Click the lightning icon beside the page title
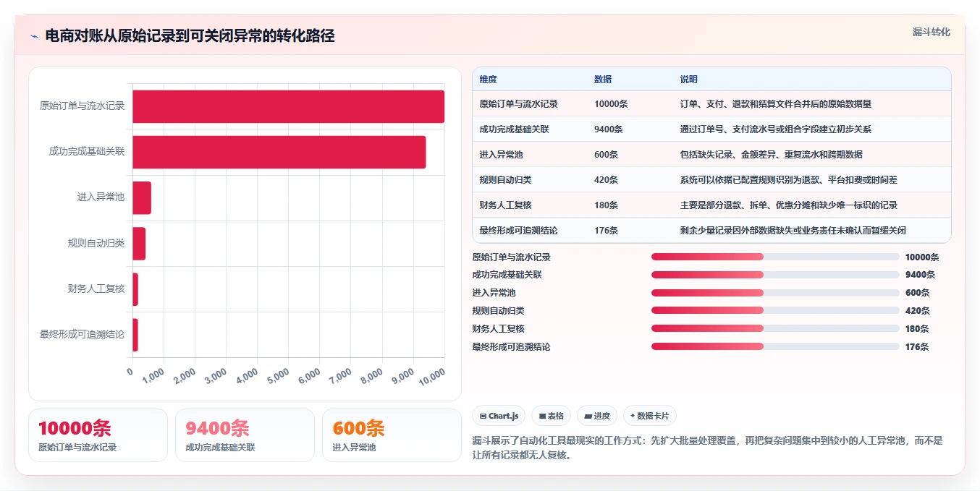Viewport: 980px width, 491px height. [x=34, y=36]
